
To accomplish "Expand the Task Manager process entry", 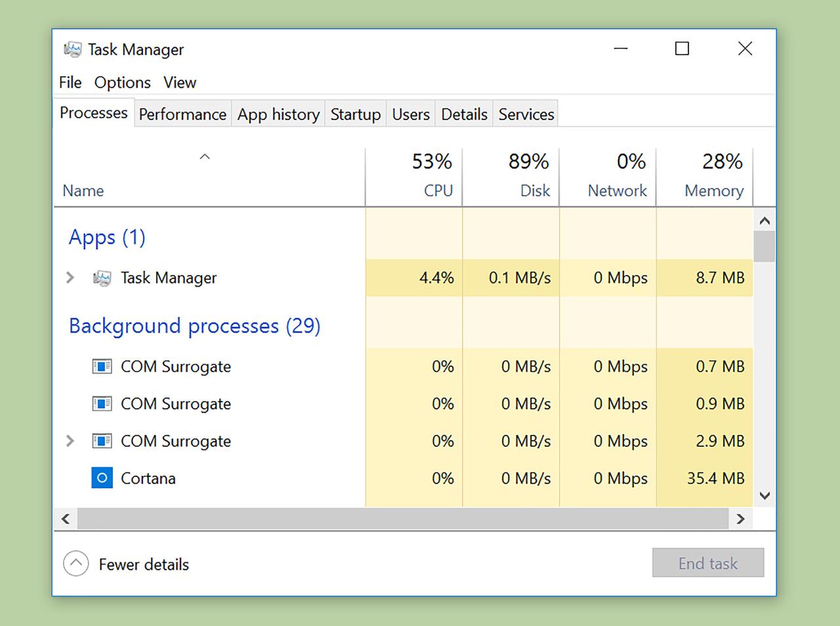I will (x=70, y=278).
